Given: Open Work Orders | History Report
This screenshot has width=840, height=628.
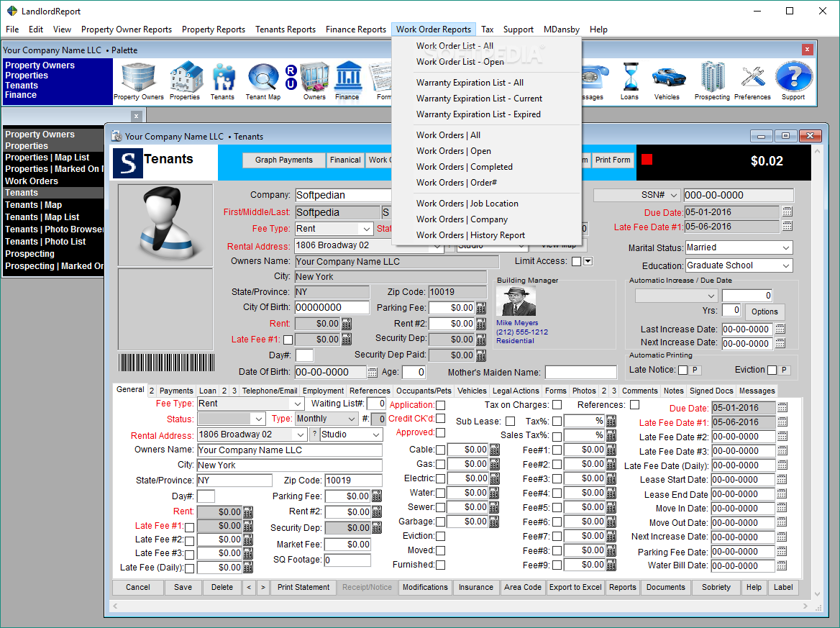Looking at the screenshot, I should [x=470, y=235].
